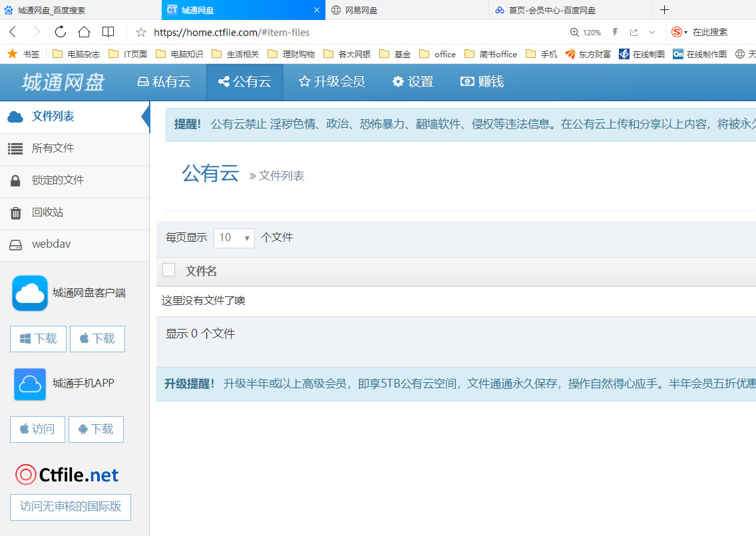Select the 所有文件 sidebar entry
This screenshot has height=536, width=756.
[52, 149]
